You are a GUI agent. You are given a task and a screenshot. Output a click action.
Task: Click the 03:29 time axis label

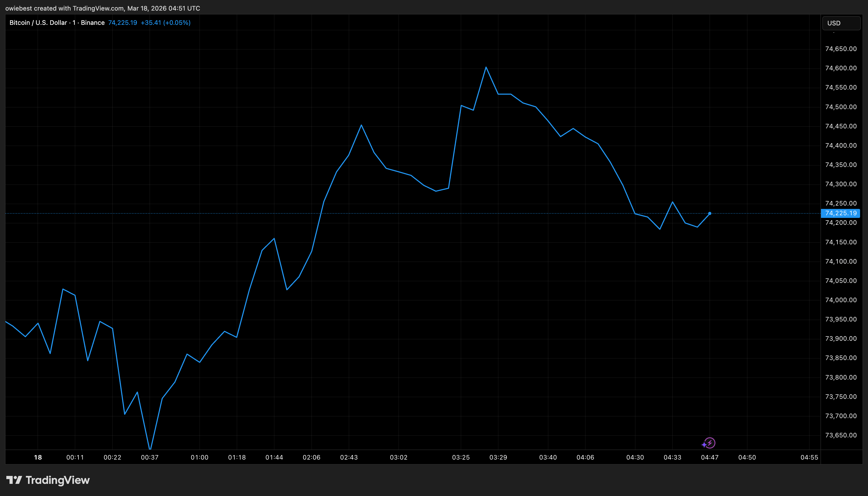(498, 457)
